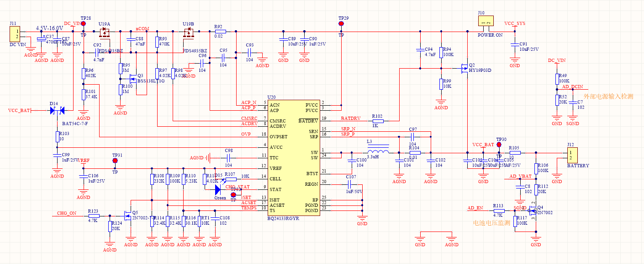Image resolution: width=644 pixels, height=264 pixels.
Task: Click the R92 0.02 sense resistor
Action: point(220,32)
